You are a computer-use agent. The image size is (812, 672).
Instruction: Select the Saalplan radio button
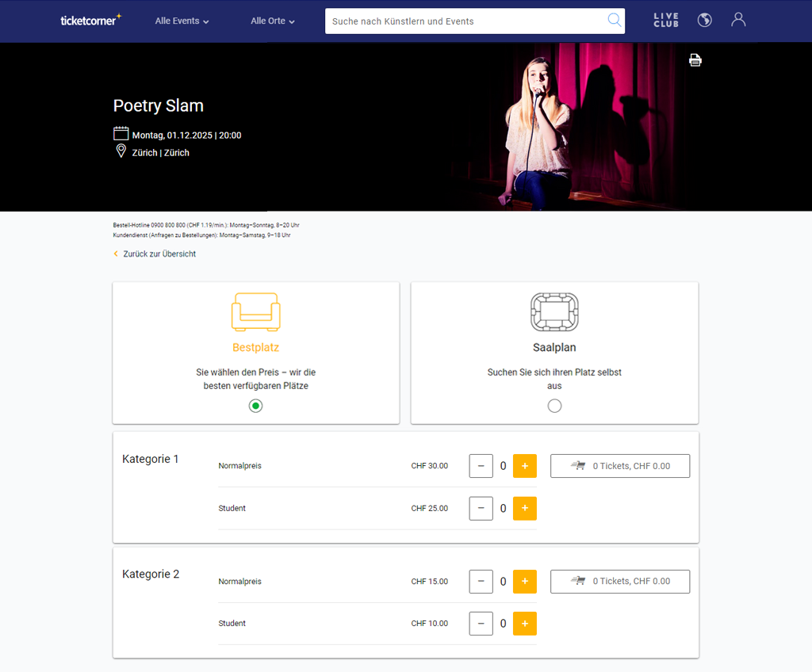coord(554,406)
